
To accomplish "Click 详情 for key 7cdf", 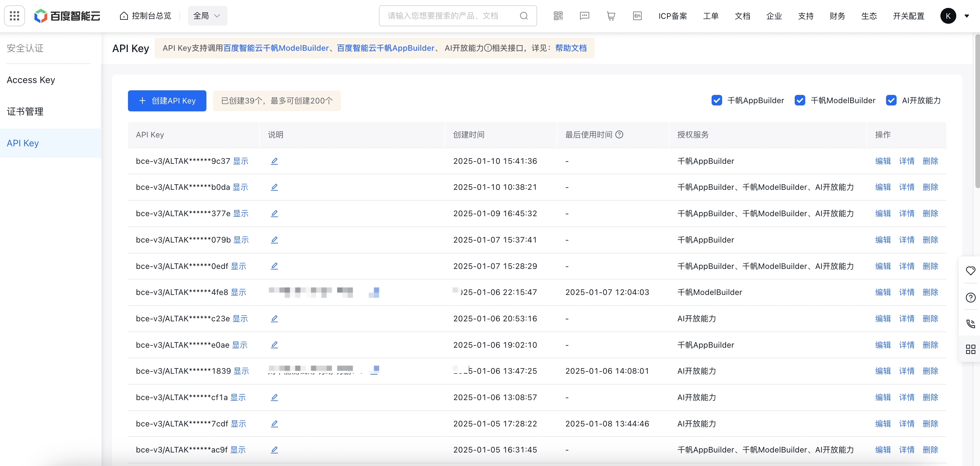I will point(906,423).
